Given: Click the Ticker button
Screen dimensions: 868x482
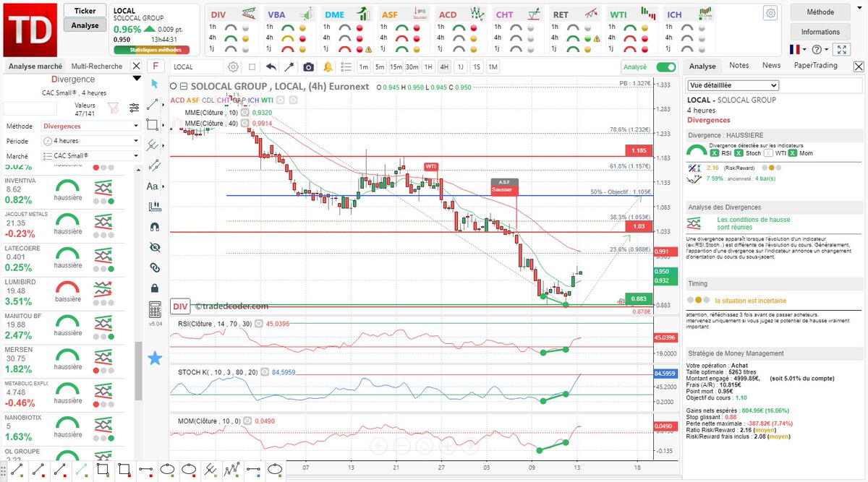Looking at the screenshot, I should [85, 11].
